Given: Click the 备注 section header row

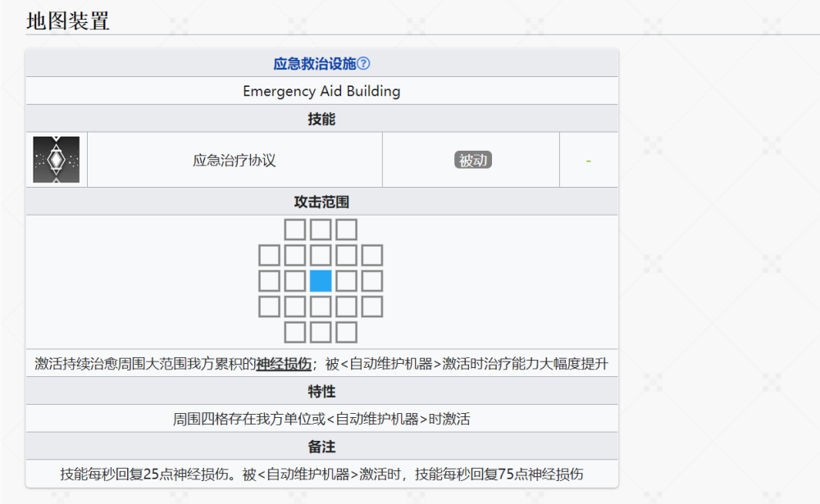Looking at the screenshot, I should (x=321, y=447).
